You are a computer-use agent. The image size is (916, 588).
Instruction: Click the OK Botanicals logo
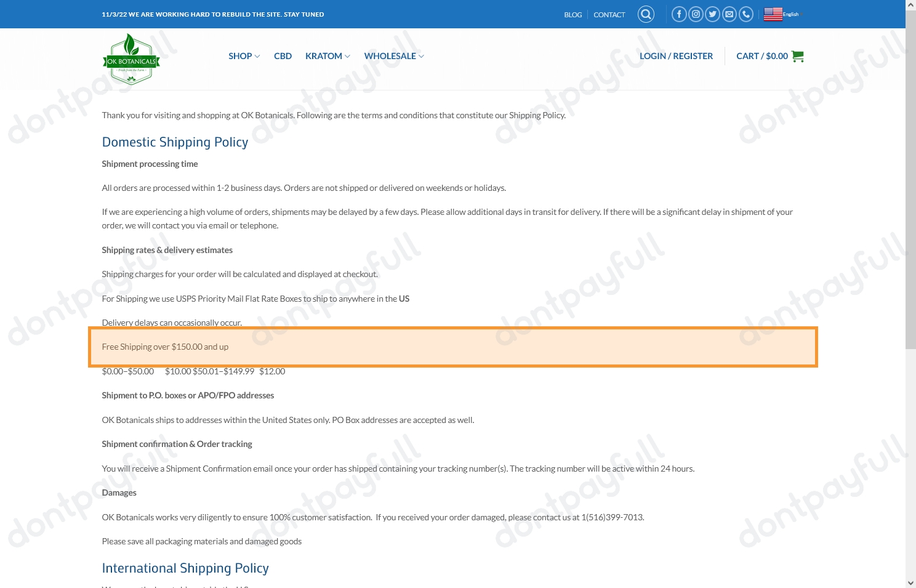131,59
